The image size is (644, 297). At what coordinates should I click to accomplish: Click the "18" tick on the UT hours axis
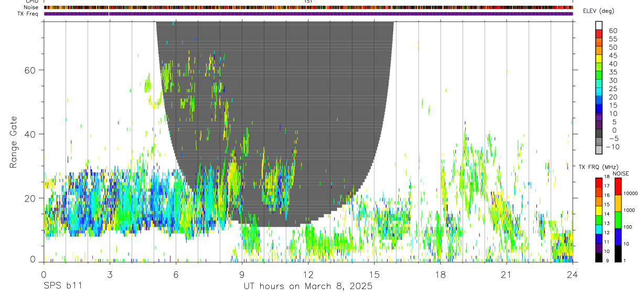441,274
